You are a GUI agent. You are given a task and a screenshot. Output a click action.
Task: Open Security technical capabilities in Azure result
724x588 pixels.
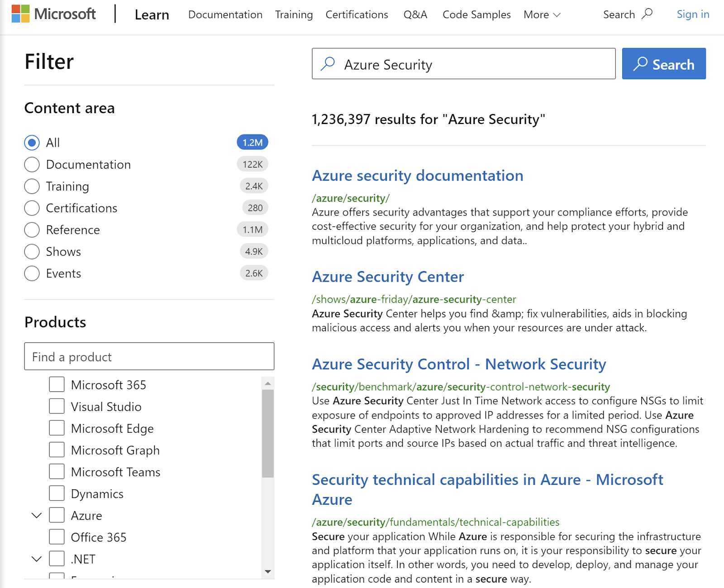(487, 489)
